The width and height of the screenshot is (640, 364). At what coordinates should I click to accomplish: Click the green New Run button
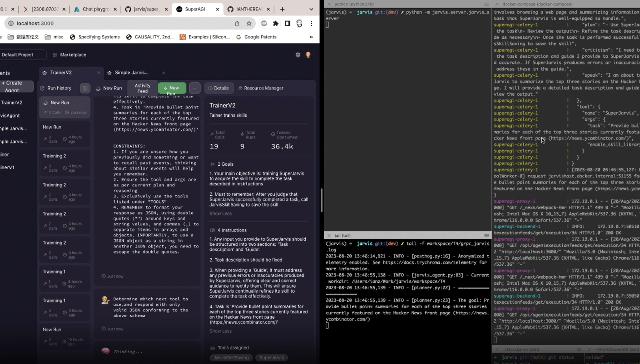(172, 88)
